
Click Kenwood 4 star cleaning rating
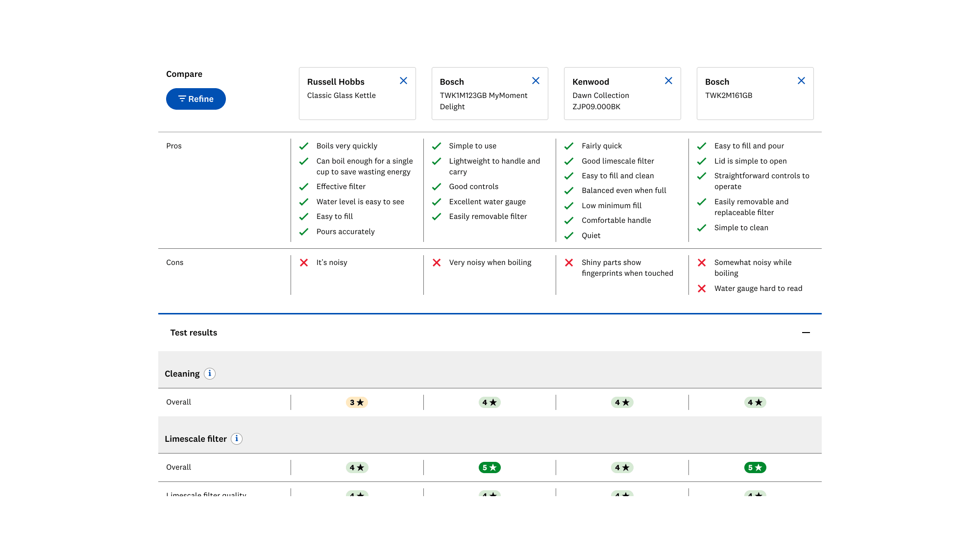pyautogui.click(x=622, y=403)
